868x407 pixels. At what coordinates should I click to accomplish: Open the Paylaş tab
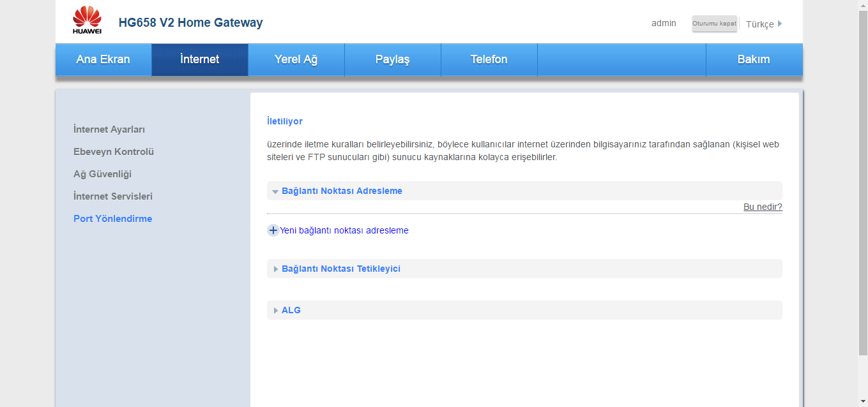393,59
